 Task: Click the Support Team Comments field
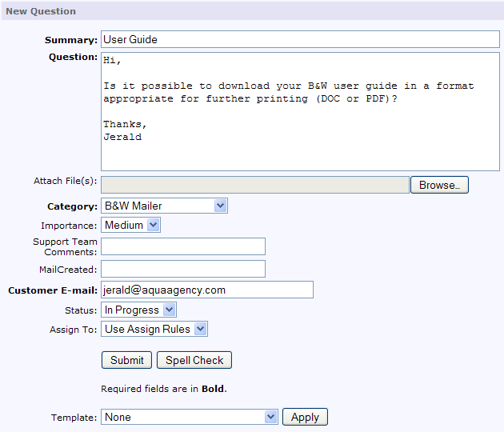(x=183, y=246)
